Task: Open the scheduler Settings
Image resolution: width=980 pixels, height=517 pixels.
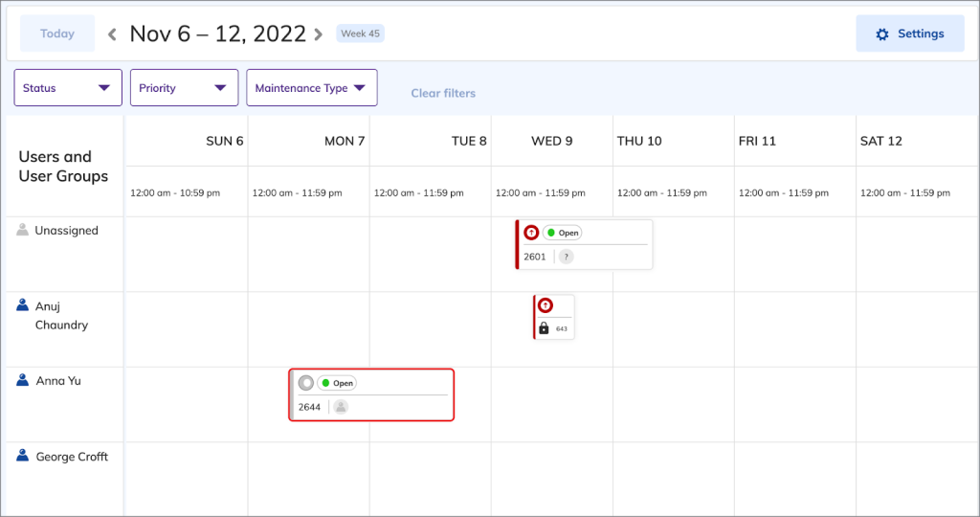Action: click(x=909, y=34)
